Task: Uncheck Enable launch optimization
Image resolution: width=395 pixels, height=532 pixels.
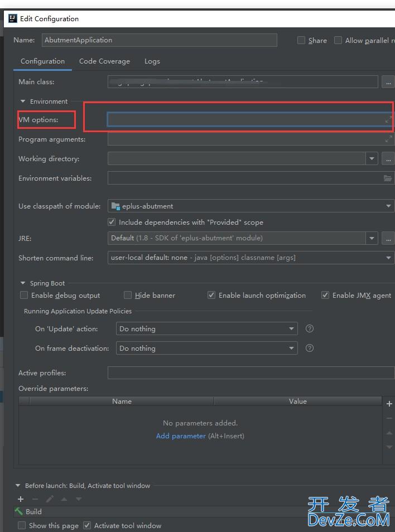Action: click(211, 295)
